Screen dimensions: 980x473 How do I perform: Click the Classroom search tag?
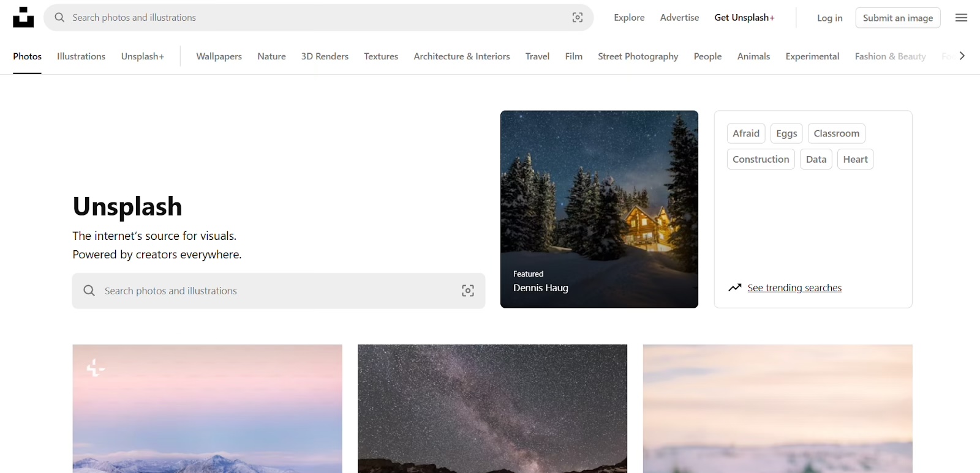836,133
